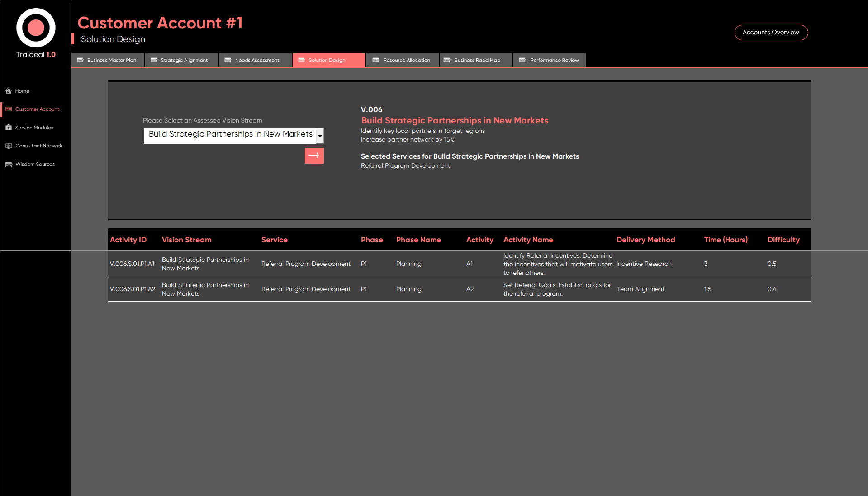Viewport: 868px width, 496px height.
Task: Click the Business Master Plan tab icon
Action: [81, 60]
